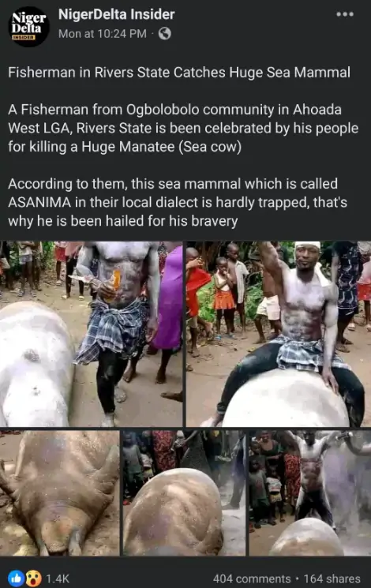The height and width of the screenshot is (588, 371).
Task: Open bottom-middle manatee body photo
Action: pyautogui.click(x=184, y=492)
